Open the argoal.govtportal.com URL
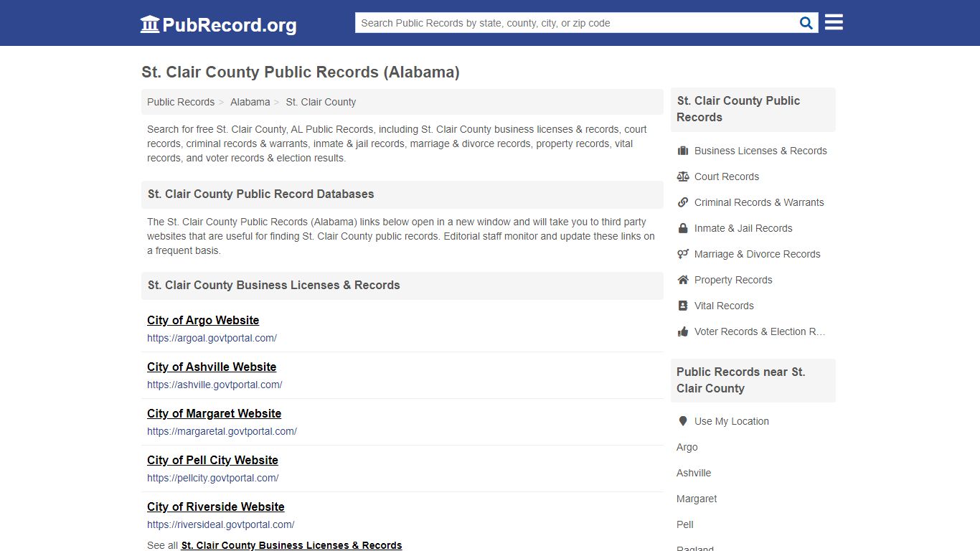 point(212,338)
